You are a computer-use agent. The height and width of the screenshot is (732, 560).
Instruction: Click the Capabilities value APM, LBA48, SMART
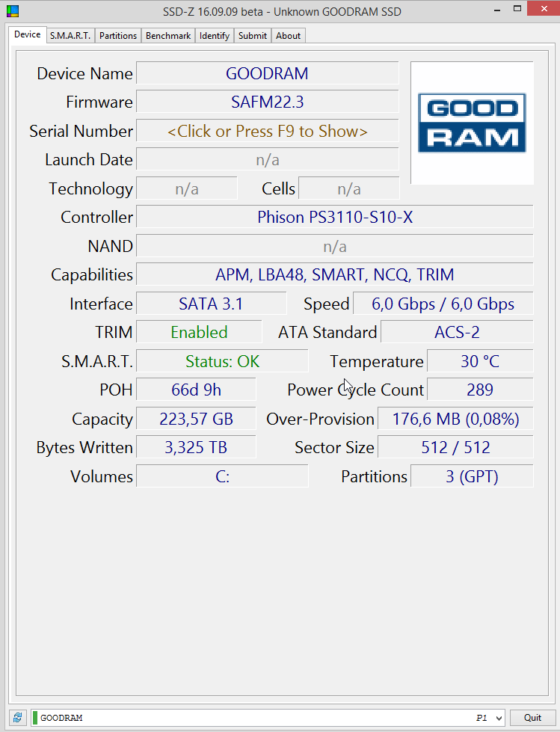[x=335, y=274]
